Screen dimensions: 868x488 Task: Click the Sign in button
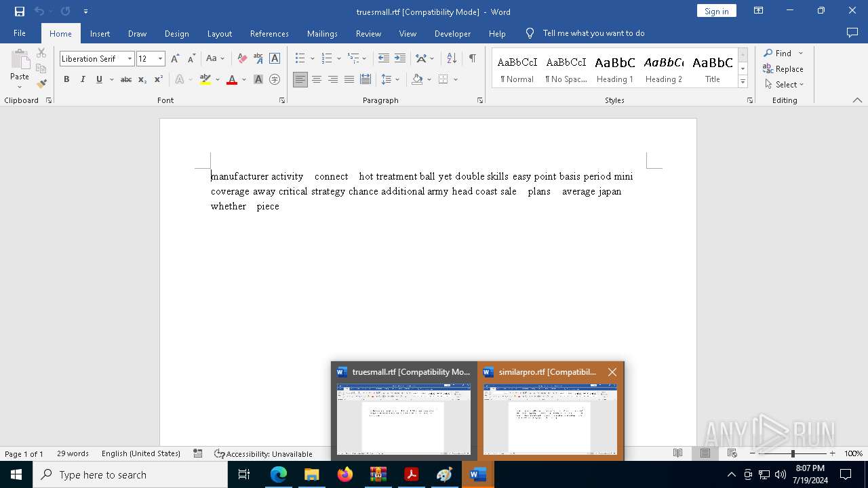tap(716, 11)
